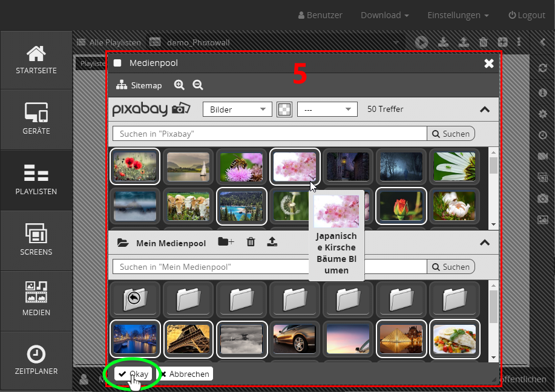Collapse the Pixabay section

coord(484,109)
